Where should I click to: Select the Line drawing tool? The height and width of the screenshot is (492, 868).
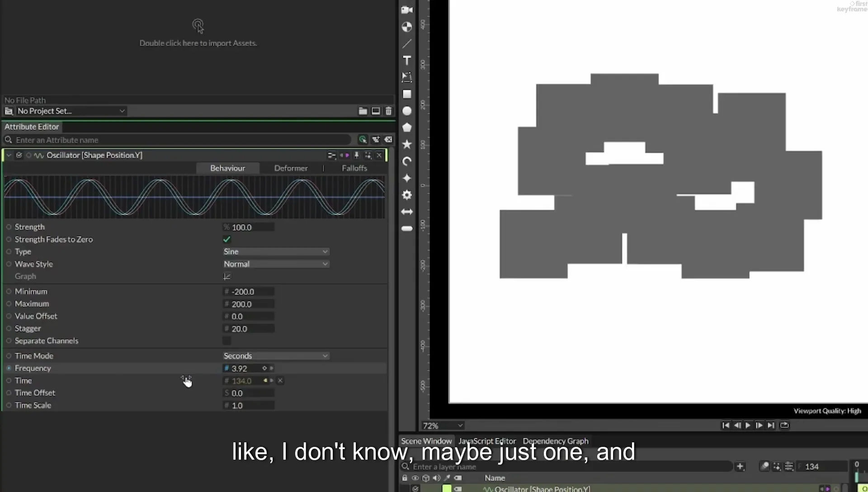point(407,44)
